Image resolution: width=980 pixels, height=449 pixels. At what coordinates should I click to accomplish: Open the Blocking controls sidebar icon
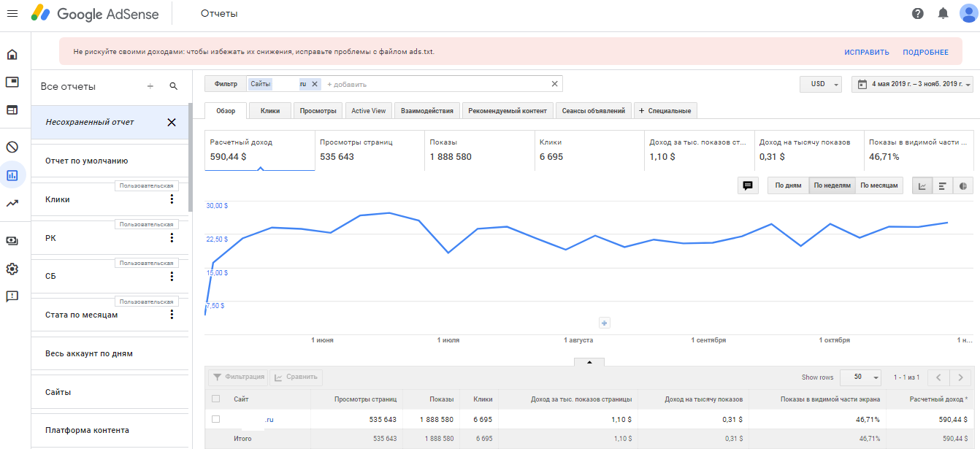point(12,147)
